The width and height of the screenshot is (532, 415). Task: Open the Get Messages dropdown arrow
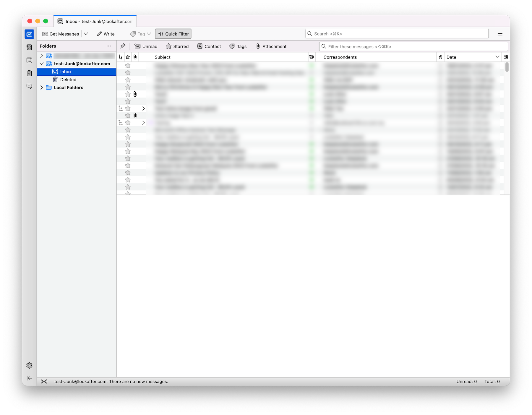click(x=86, y=34)
